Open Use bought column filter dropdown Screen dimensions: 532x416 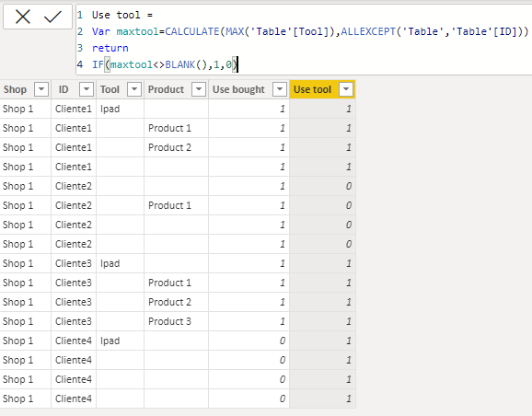click(x=280, y=89)
